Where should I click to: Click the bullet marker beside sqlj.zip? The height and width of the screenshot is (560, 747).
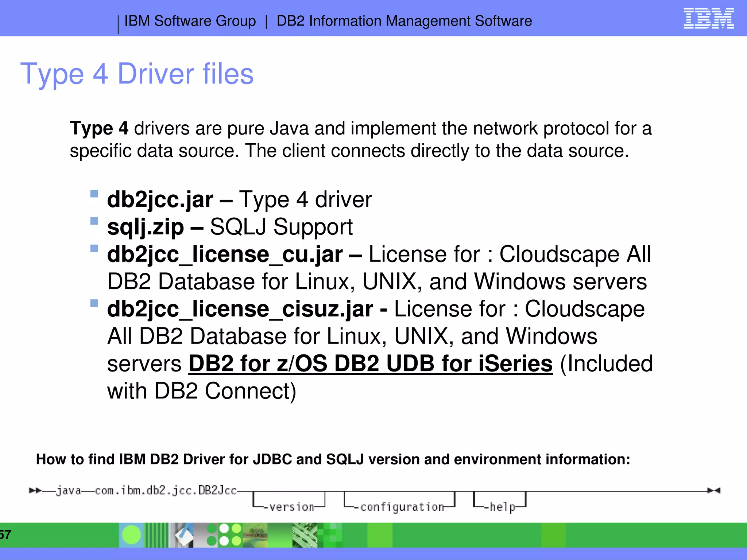[x=94, y=221]
